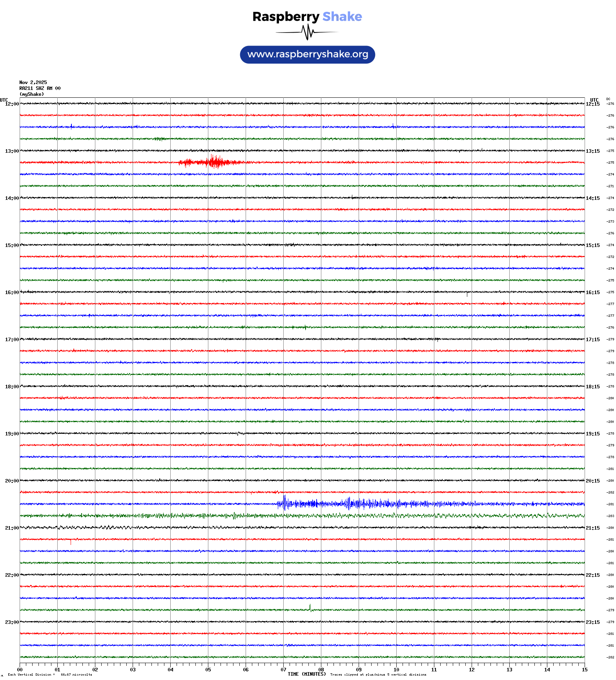This screenshot has height=680, width=616.
Task: Click minute 15 on the bottom axis
Action: pyautogui.click(x=584, y=670)
